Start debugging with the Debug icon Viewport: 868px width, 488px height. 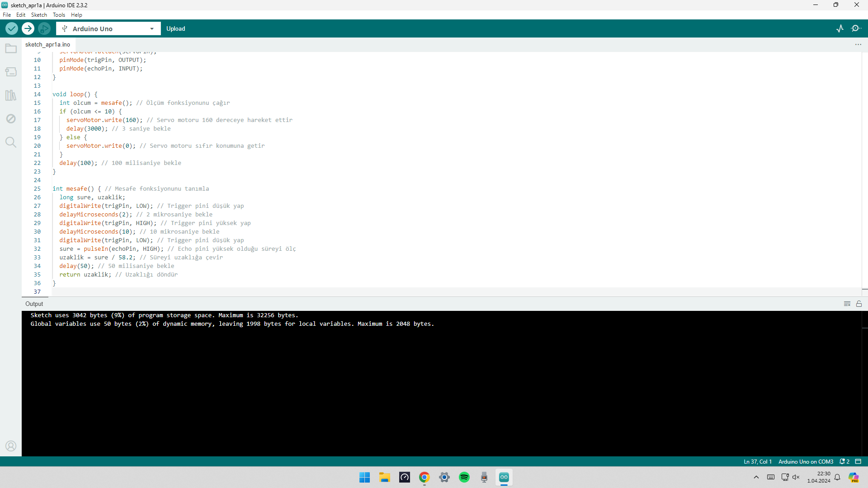[x=44, y=28]
